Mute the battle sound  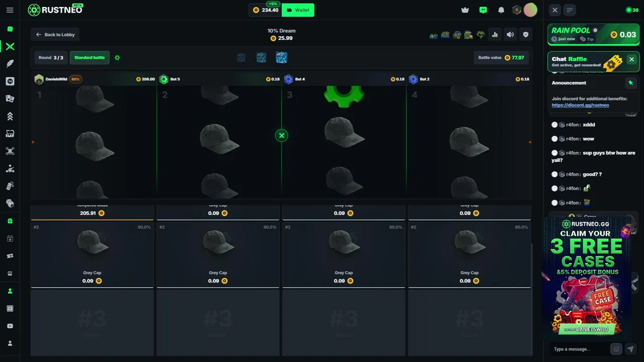pos(510,35)
